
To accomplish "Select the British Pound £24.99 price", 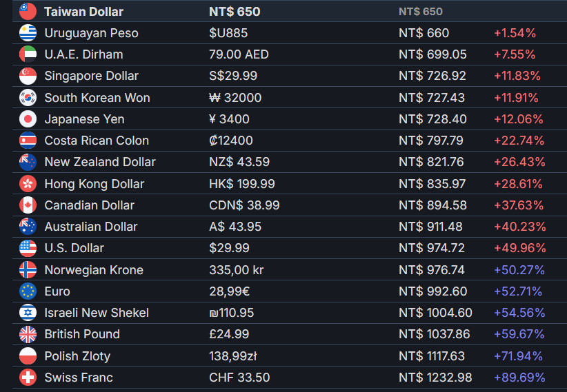I will click(x=229, y=334).
